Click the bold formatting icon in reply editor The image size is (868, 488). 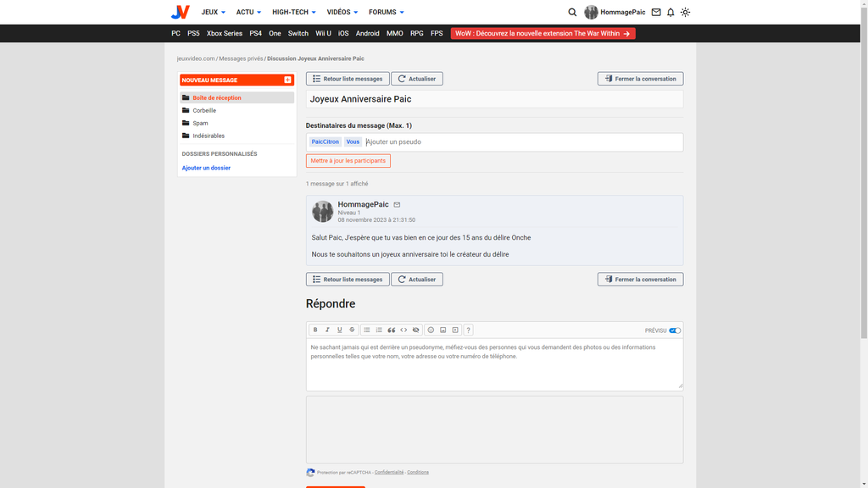(315, 330)
